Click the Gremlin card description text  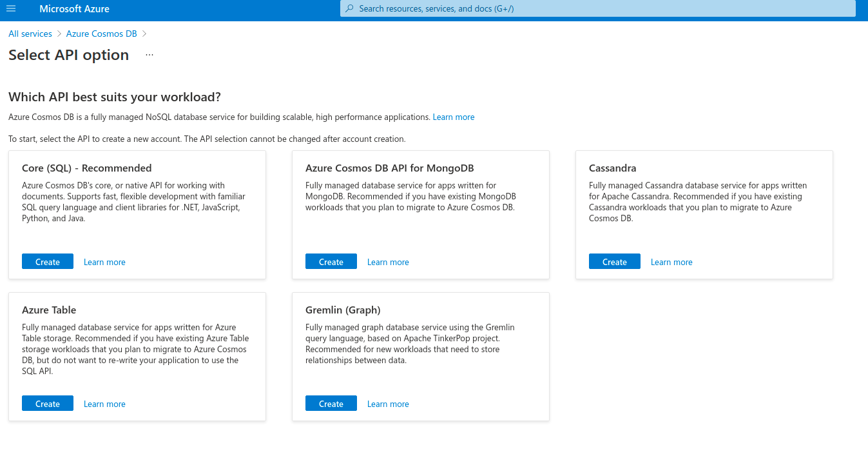[x=410, y=344]
